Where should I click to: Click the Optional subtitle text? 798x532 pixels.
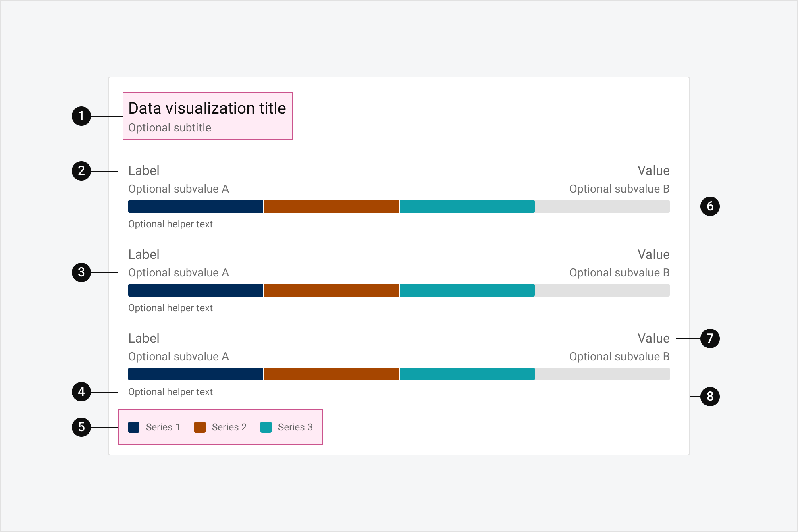click(x=170, y=128)
